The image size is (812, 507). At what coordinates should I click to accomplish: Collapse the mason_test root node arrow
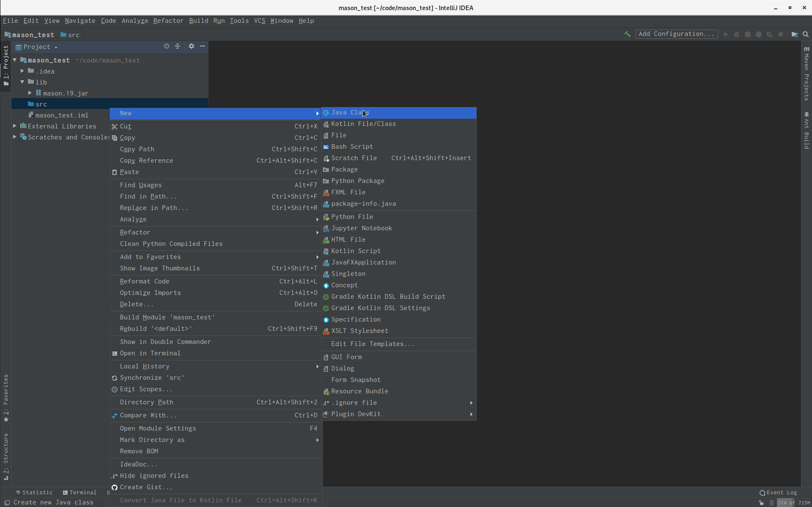[15, 60]
